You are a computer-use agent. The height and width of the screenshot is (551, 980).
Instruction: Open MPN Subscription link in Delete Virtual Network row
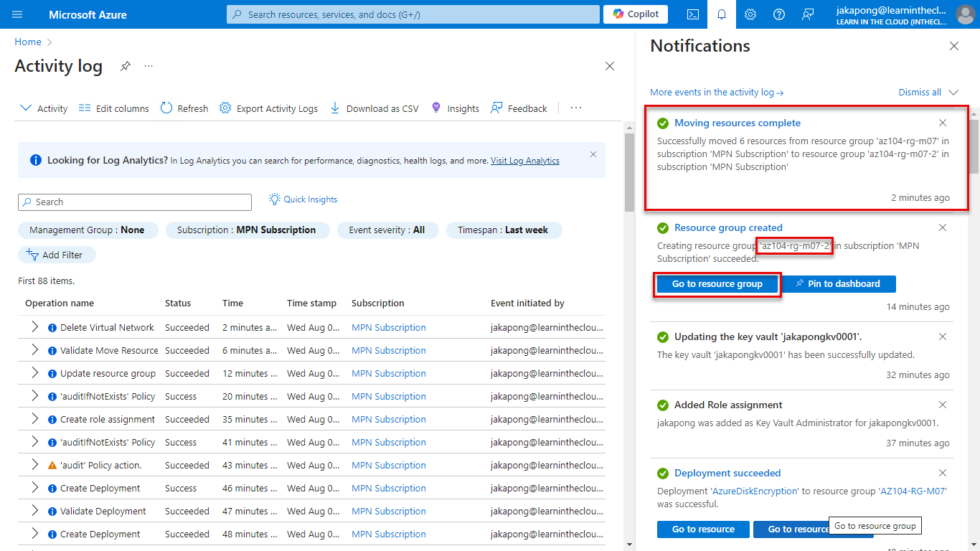pyautogui.click(x=389, y=327)
